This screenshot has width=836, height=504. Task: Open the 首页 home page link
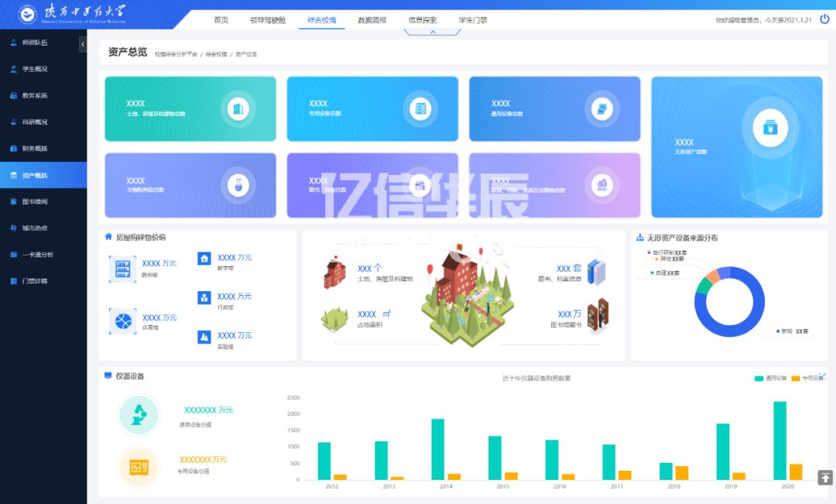[x=221, y=19]
